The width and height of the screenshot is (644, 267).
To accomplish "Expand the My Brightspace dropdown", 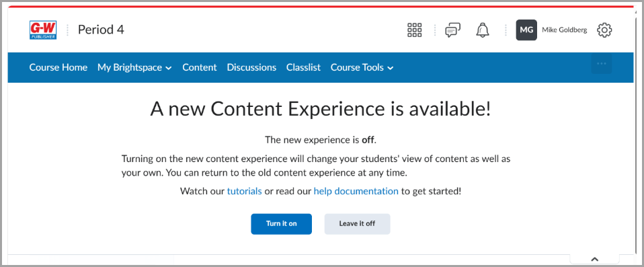I will coord(134,67).
